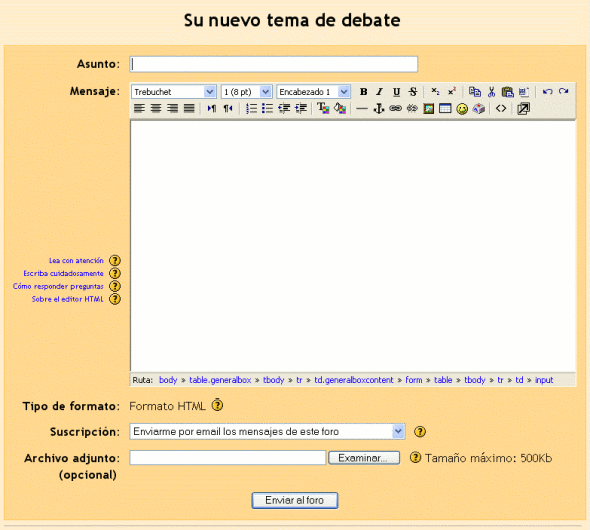Focus the Asunto subject text field
The width and height of the screenshot is (590, 530).
(x=274, y=64)
